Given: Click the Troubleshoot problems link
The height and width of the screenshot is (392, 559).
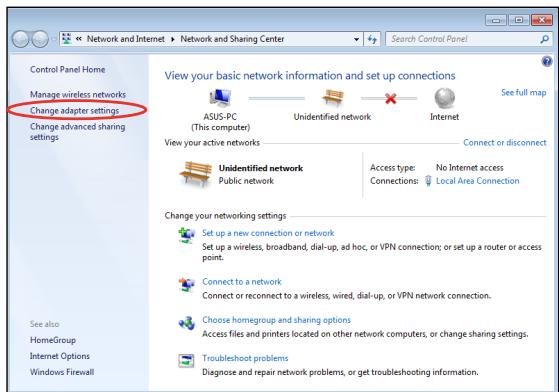Looking at the screenshot, I should point(245,358).
